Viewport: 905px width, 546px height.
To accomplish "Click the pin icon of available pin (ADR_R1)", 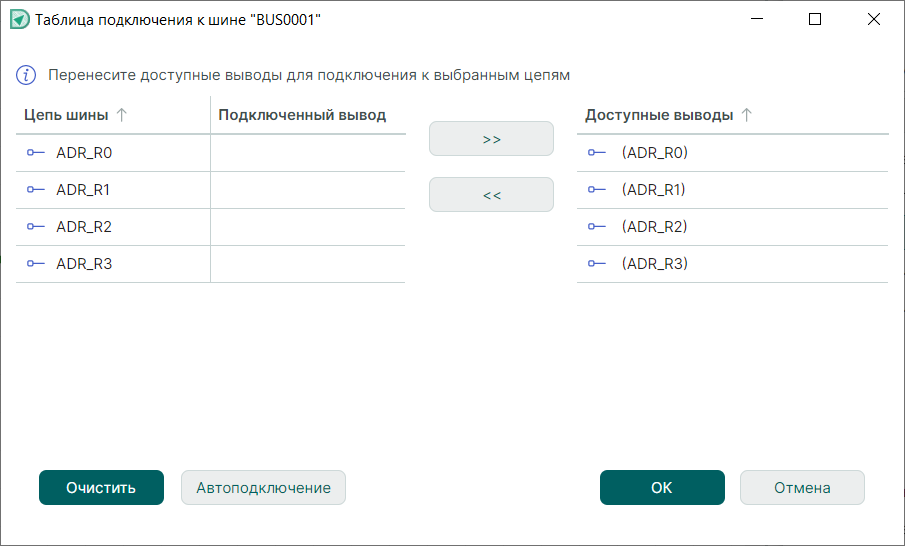I will [x=596, y=190].
